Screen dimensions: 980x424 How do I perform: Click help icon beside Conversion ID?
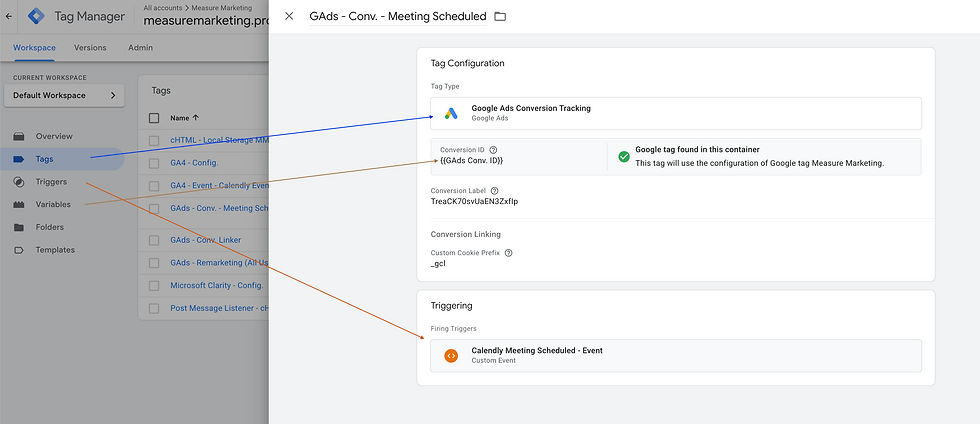click(494, 150)
